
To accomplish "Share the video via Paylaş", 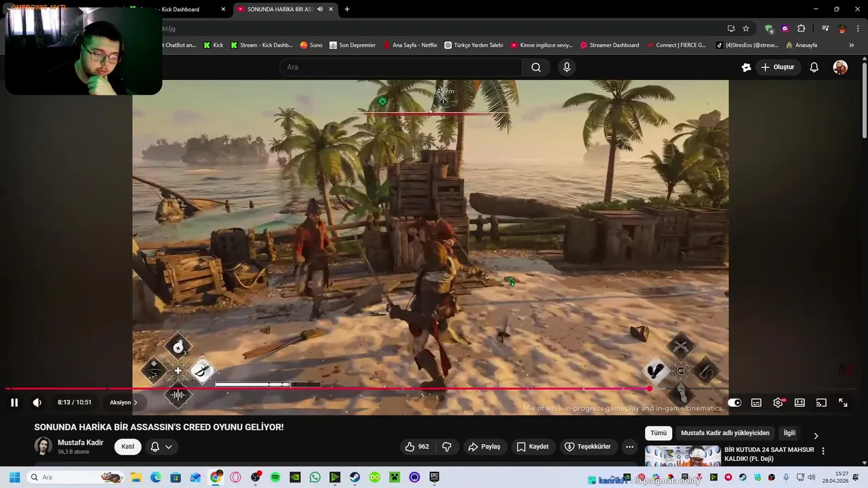I will [484, 447].
